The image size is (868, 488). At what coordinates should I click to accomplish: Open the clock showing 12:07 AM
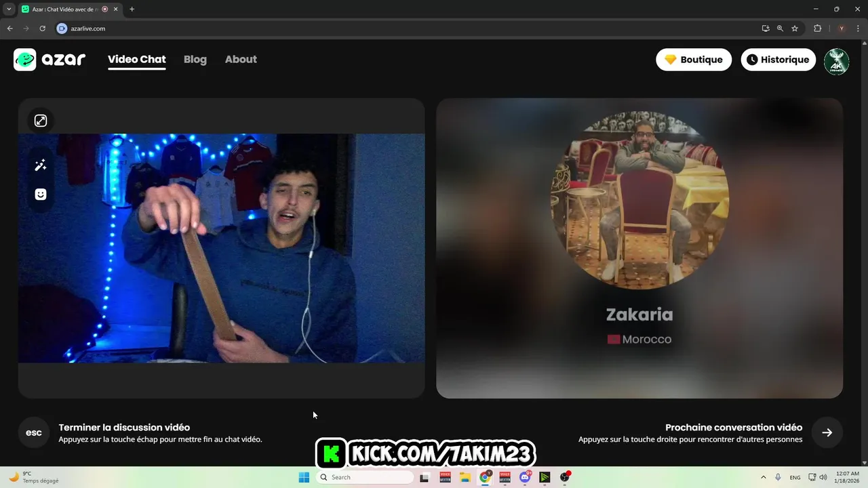(x=848, y=477)
